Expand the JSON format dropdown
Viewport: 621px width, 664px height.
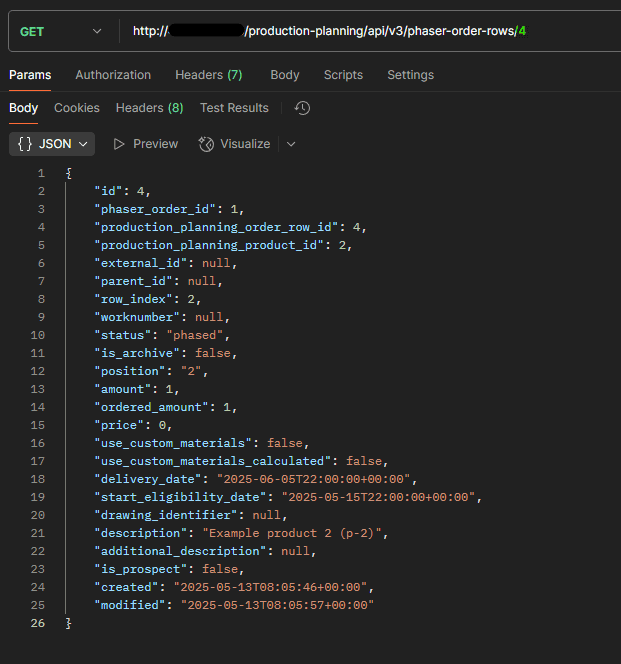pos(52,144)
